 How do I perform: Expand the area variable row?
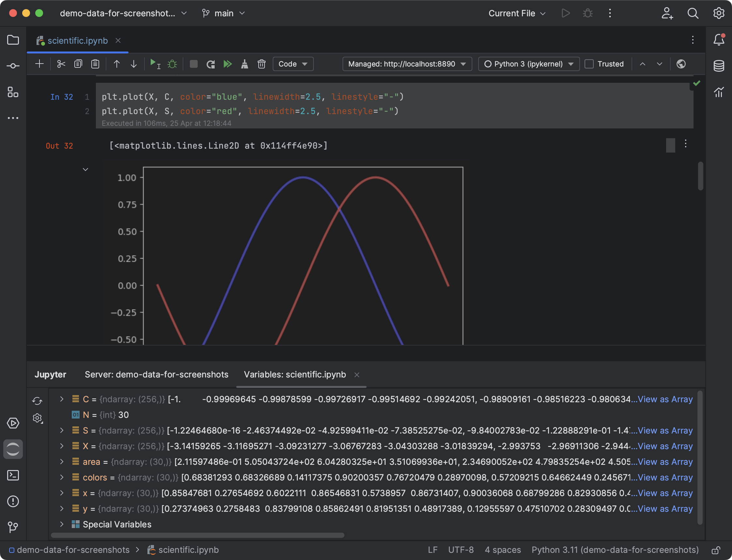[61, 462]
